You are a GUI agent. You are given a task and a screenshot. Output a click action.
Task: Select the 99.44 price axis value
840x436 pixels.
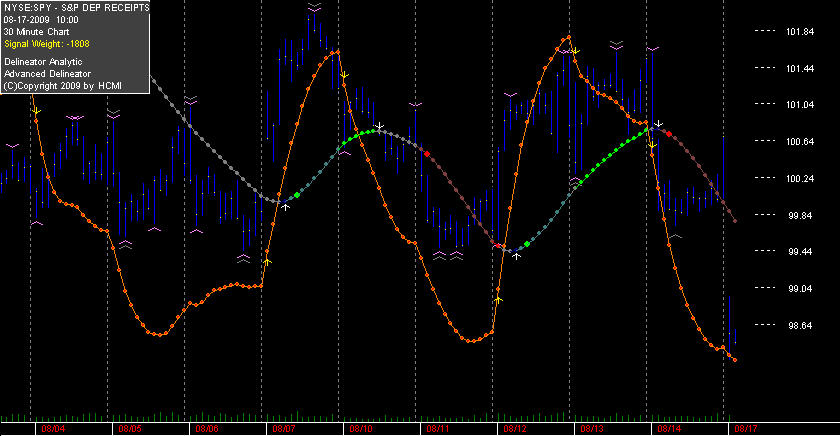pos(800,252)
